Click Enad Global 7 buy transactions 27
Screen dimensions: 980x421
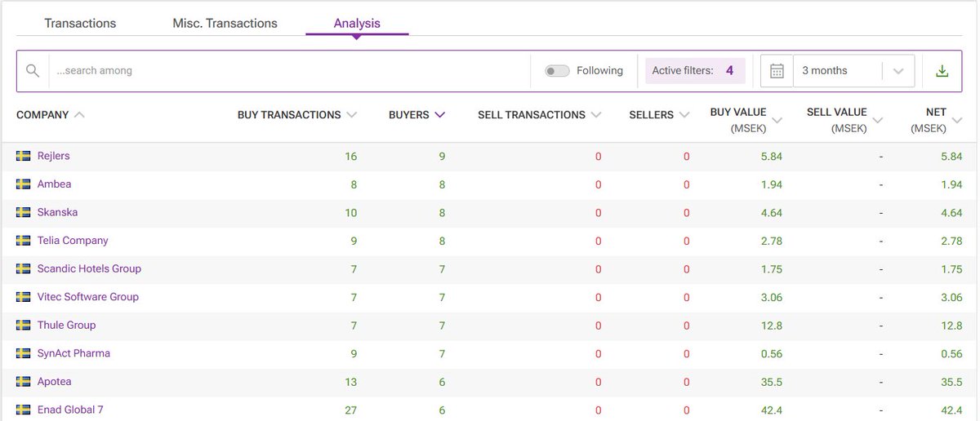coord(351,410)
